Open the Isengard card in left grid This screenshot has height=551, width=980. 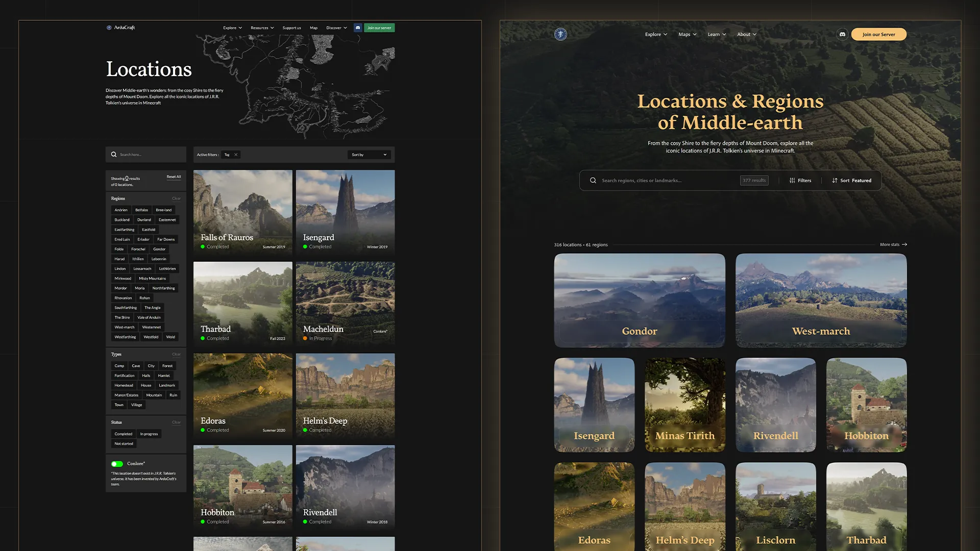[x=345, y=211]
